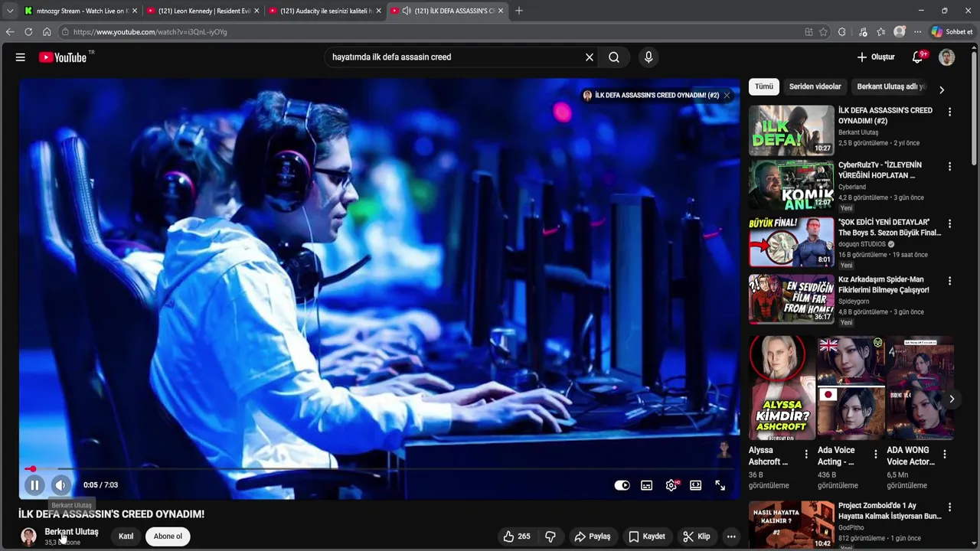Open İLK DEFA ASSASSIN'S CREED (#2) thumbnail
Screen dimensions: 980x551
(x=792, y=131)
